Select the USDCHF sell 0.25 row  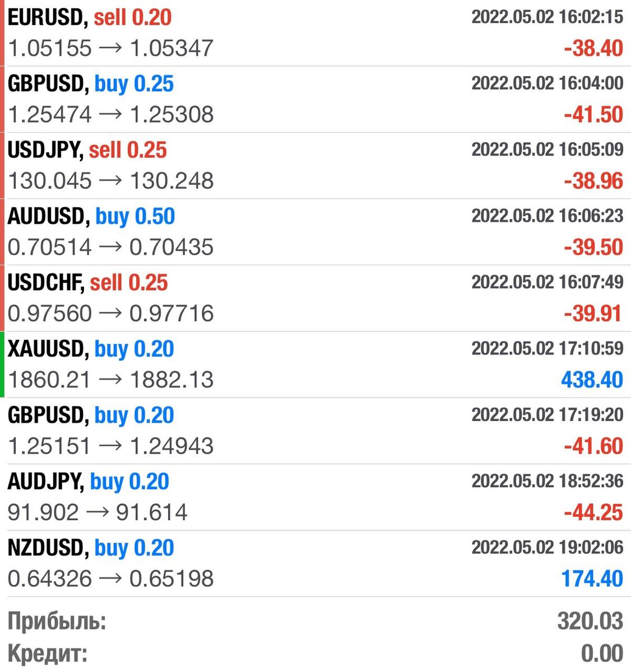(315, 298)
